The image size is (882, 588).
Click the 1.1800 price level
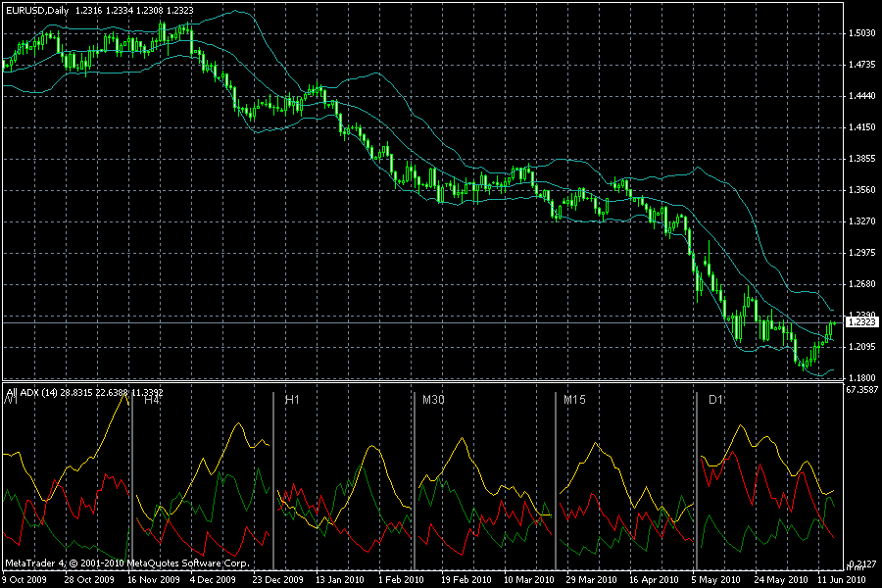pos(861,378)
